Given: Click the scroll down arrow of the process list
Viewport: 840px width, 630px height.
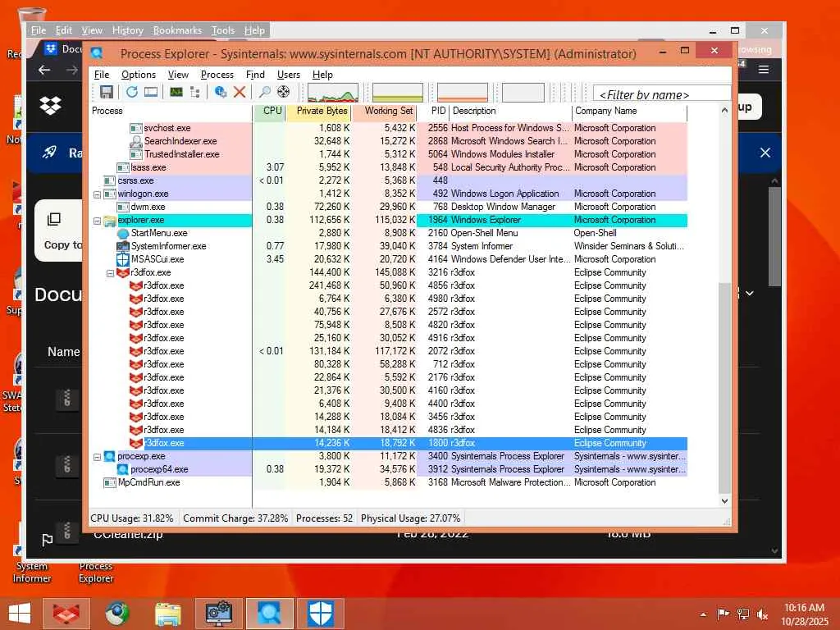Looking at the screenshot, I should 724,501.
